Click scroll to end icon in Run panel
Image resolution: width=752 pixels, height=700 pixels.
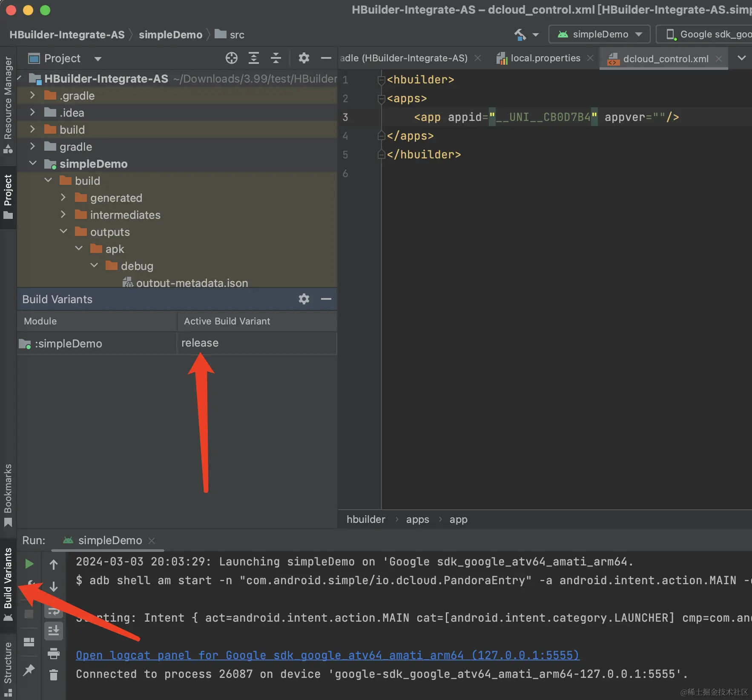pyautogui.click(x=54, y=631)
